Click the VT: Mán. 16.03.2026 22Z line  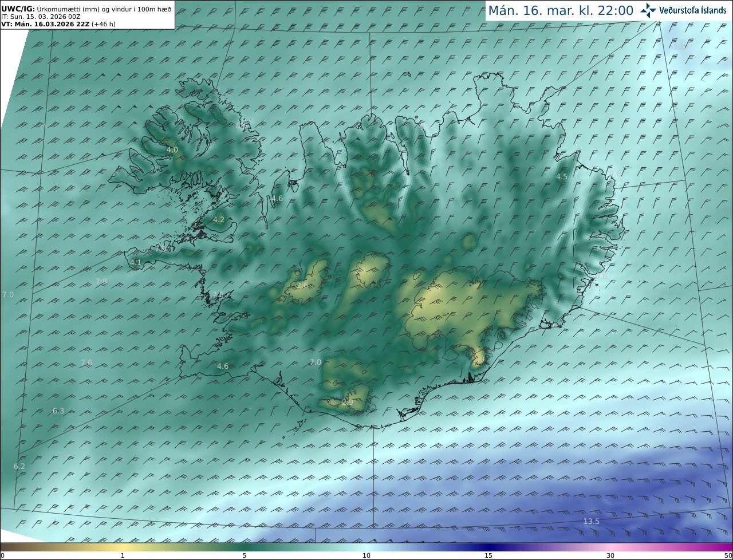click(x=58, y=24)
